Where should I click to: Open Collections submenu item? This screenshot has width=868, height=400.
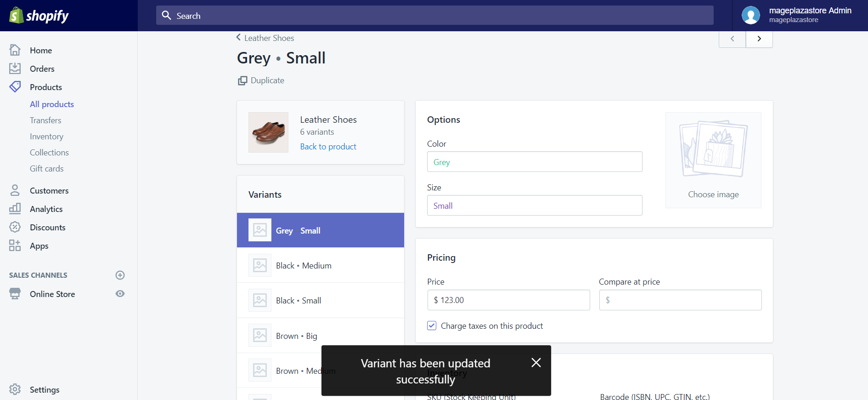click(49, 153)
